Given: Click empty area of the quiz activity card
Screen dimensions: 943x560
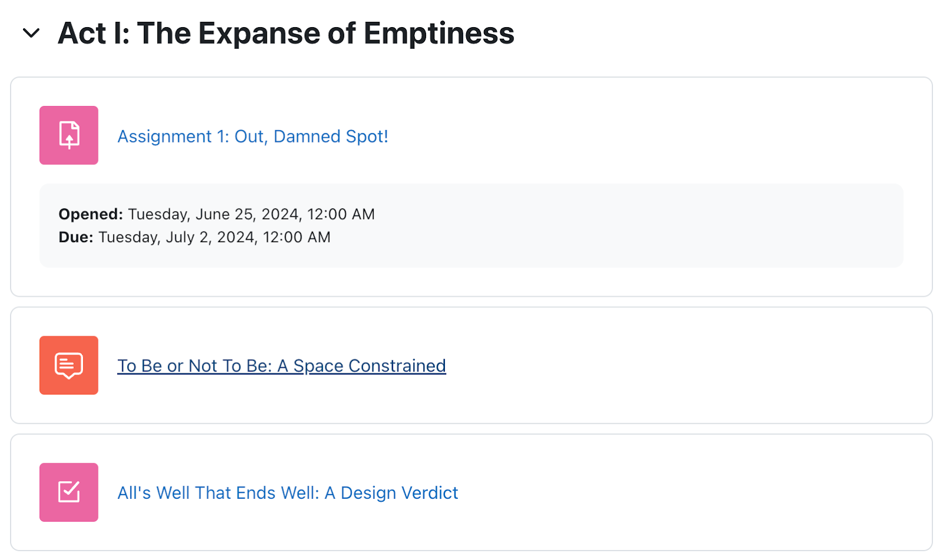Looking at the screenshot, I should [678, 492].
